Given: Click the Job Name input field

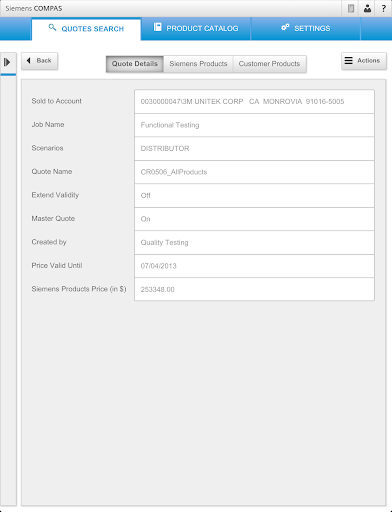Looking at the screenshot, I should point(254,125).
